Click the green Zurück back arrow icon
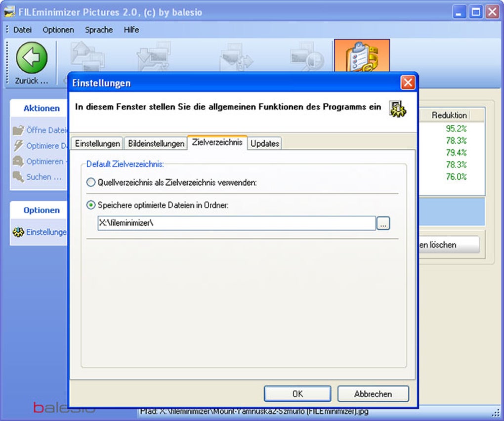The height and width of the screenshot is (421, 504). 32,58
